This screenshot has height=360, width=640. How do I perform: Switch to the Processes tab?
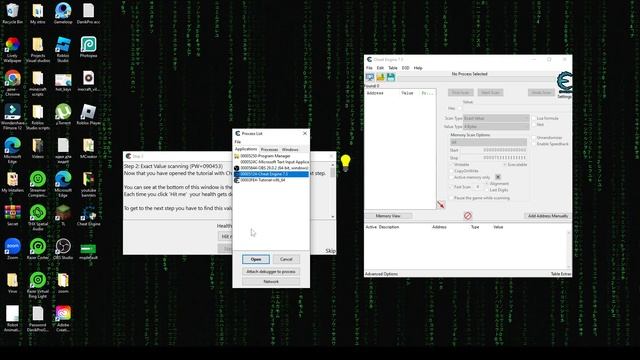point(269,149)
